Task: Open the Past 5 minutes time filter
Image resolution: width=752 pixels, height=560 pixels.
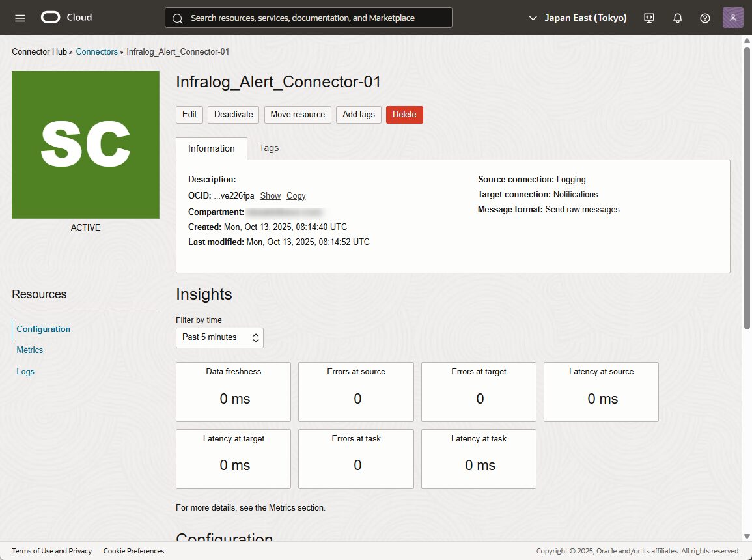Action: tap(219, 337)
